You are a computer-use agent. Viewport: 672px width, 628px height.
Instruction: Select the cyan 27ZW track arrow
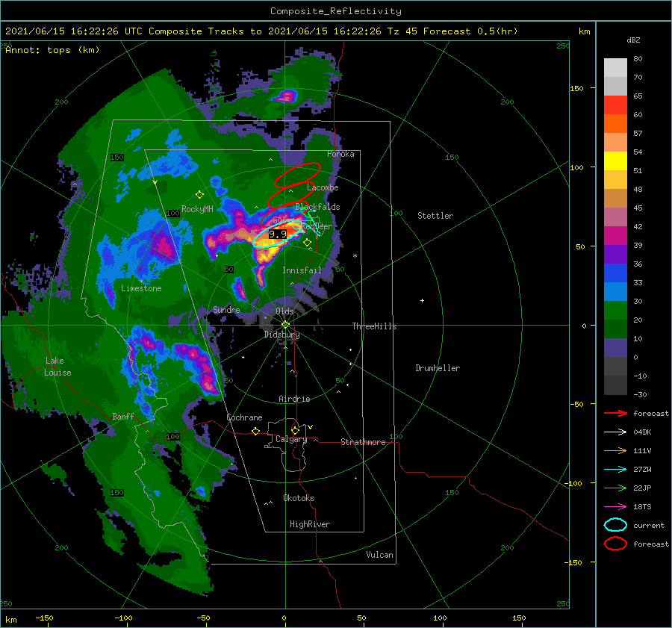click(615, 470)
